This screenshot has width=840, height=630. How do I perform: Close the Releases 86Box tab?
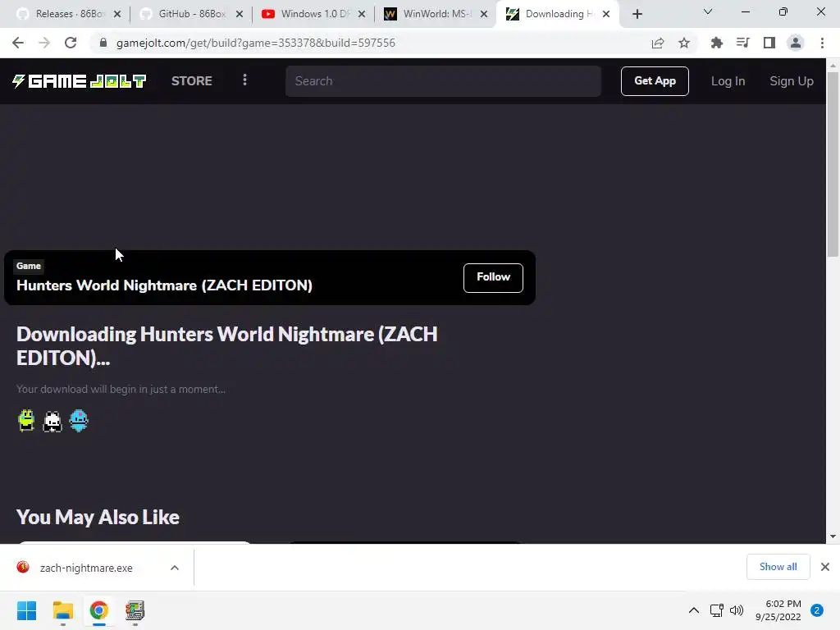pyautogui.click(x=117, y=14)
